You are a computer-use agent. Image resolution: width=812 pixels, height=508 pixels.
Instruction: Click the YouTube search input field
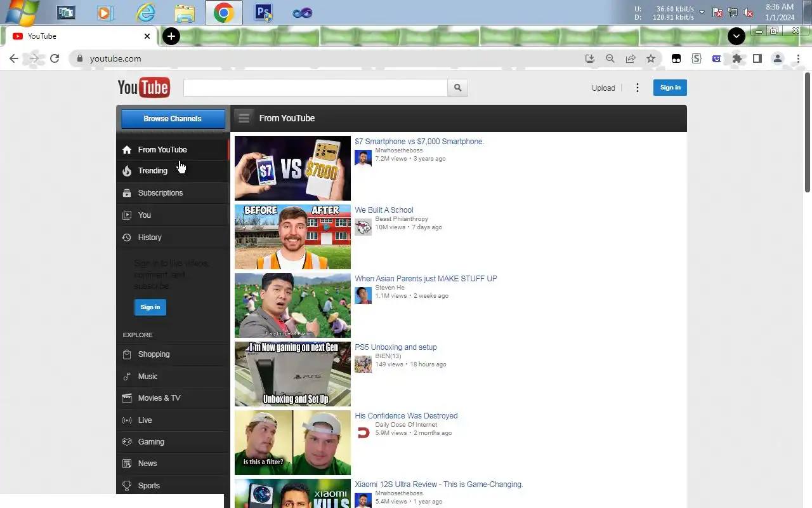315,88
